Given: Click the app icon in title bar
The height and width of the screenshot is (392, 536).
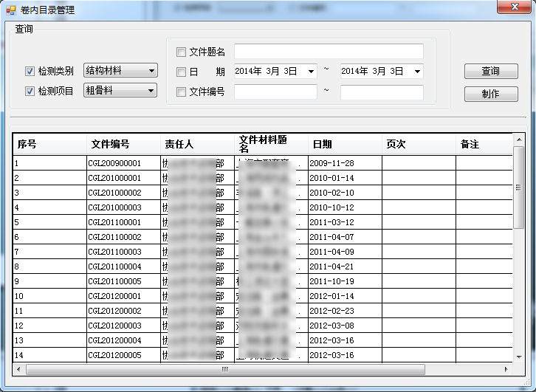Looking at the screenshot, I should coord(10,10).
